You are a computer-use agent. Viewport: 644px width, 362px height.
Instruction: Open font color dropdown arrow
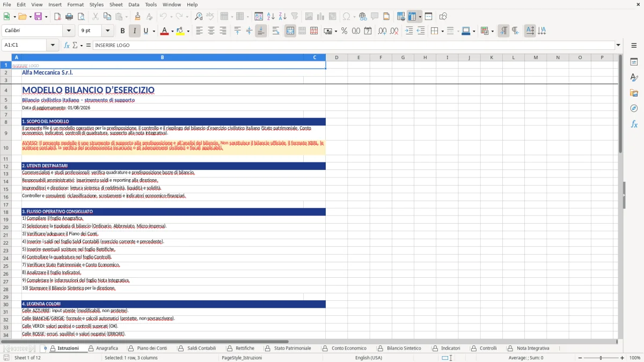[171, 31]
